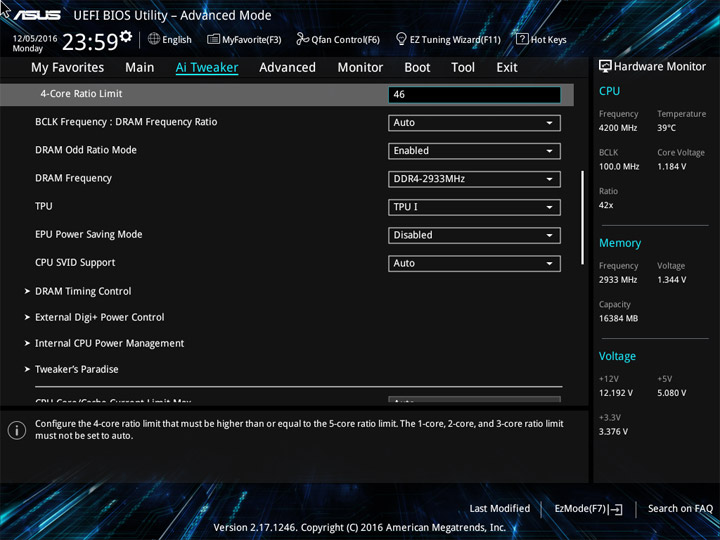Click the Hardware Monitor panel title
Screen dimensions: 720x540
(x=660, y=67)
